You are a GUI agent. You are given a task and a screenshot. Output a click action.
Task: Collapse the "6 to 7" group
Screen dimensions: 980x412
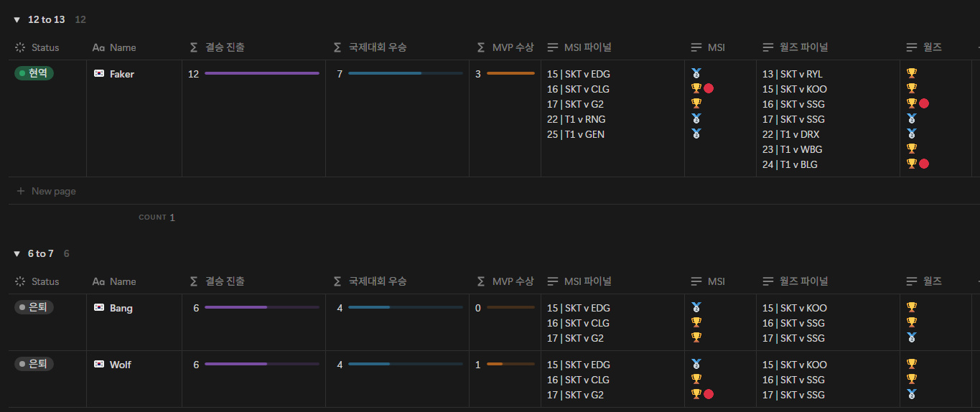[x=17, y=254]
